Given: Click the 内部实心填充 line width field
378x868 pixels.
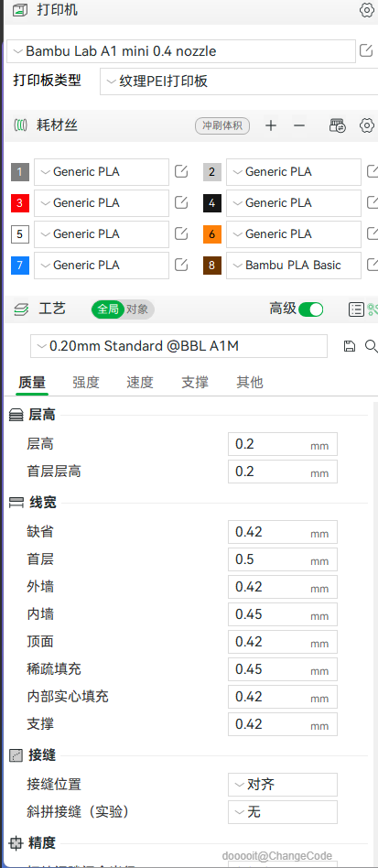Looking at the screenshot, I should (x=283, y=697).
